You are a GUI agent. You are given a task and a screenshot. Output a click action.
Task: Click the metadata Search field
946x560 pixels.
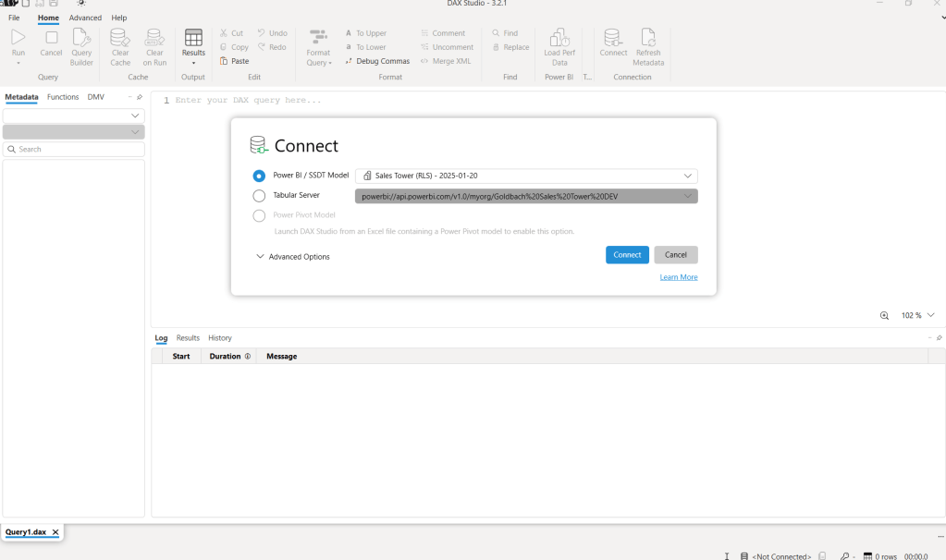coord(74,149)
